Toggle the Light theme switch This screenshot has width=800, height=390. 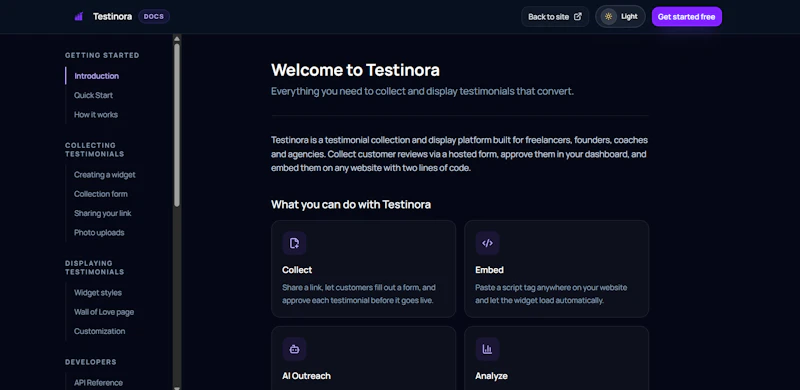point(620,16)
